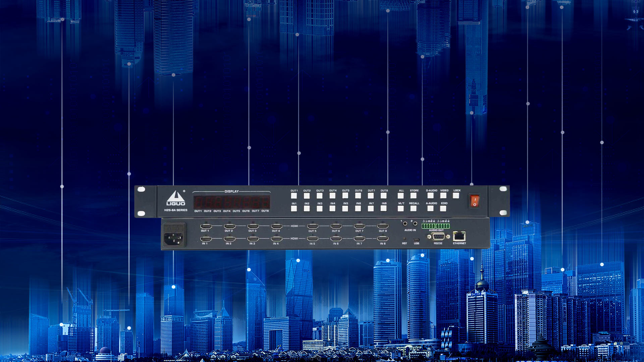The height and width of the screenshot is (362, 644).
Task: Click the OUT5 front panel button
Action: [x=345, y=196]
